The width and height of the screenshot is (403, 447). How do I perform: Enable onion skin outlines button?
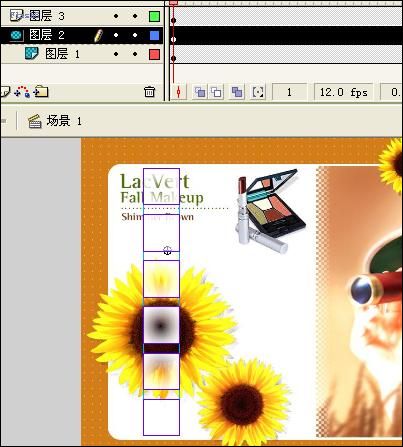[217, 92]
